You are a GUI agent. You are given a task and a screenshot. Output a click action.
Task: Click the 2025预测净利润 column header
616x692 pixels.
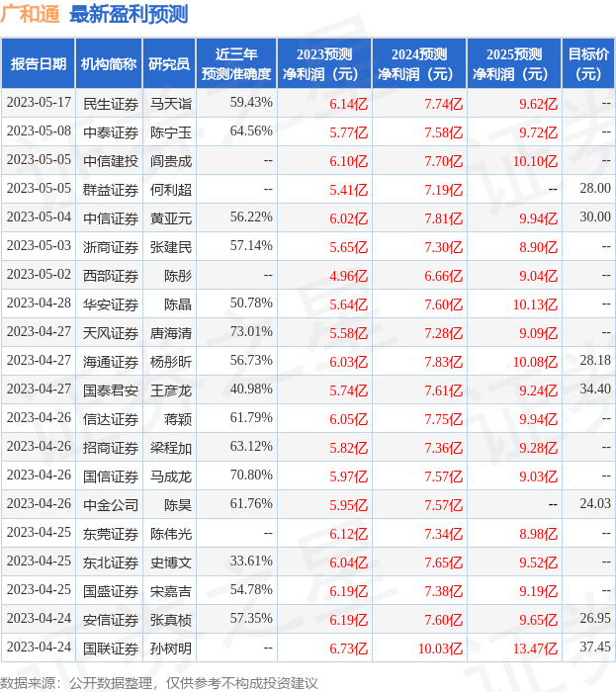click(x=513, y=64)
